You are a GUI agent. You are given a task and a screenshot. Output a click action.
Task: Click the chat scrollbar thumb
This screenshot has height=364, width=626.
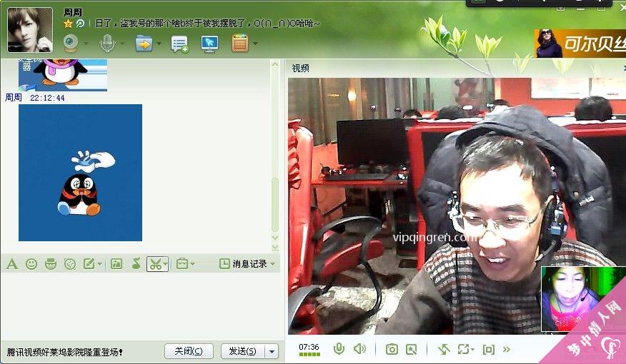274,205
